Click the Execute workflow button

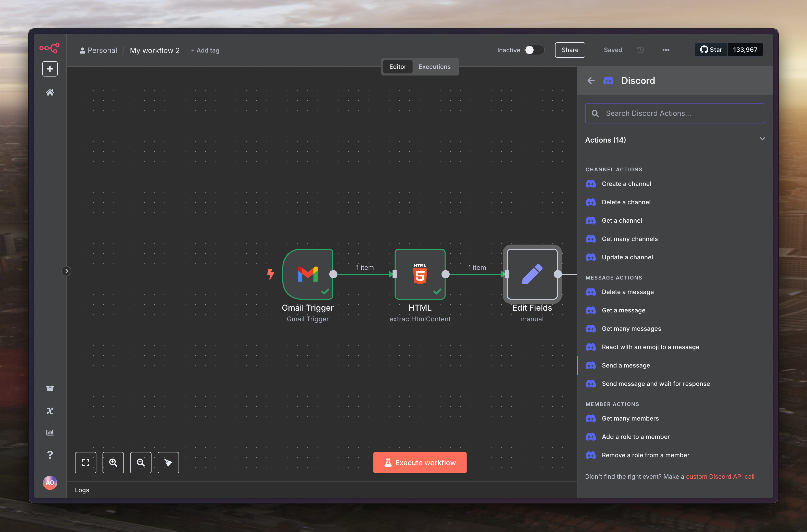click(x=420, y=462)
